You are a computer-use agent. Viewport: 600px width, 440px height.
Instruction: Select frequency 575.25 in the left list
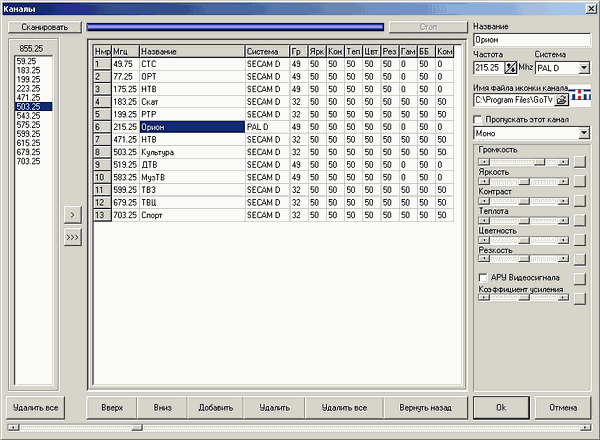click(x=33, y=125)
